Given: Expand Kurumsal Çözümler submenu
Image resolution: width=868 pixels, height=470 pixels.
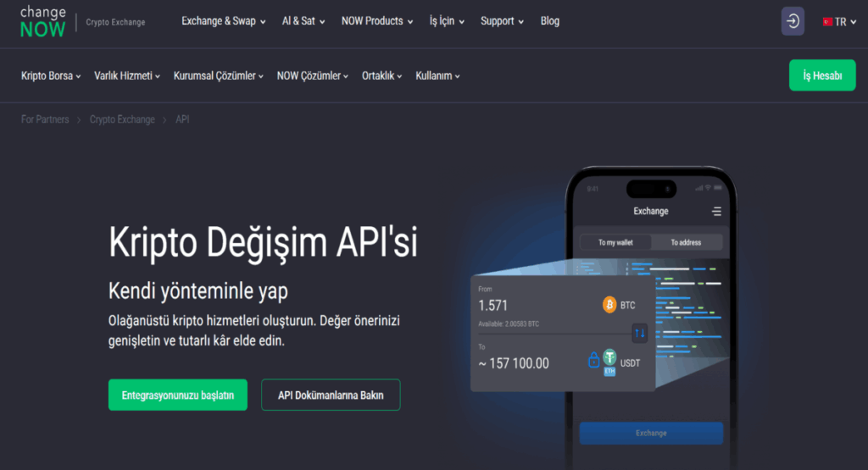Looking at the screenshot, I should pos(219,75).
